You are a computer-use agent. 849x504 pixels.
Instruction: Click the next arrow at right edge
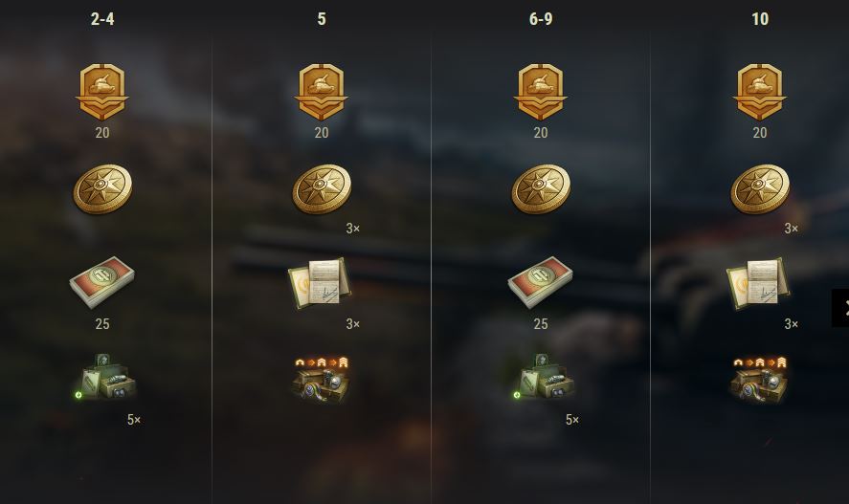click(841, 308)
